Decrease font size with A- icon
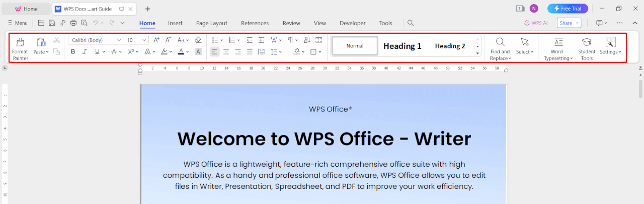The height and width of the screenshot is (204, 644). click(169, 40)
